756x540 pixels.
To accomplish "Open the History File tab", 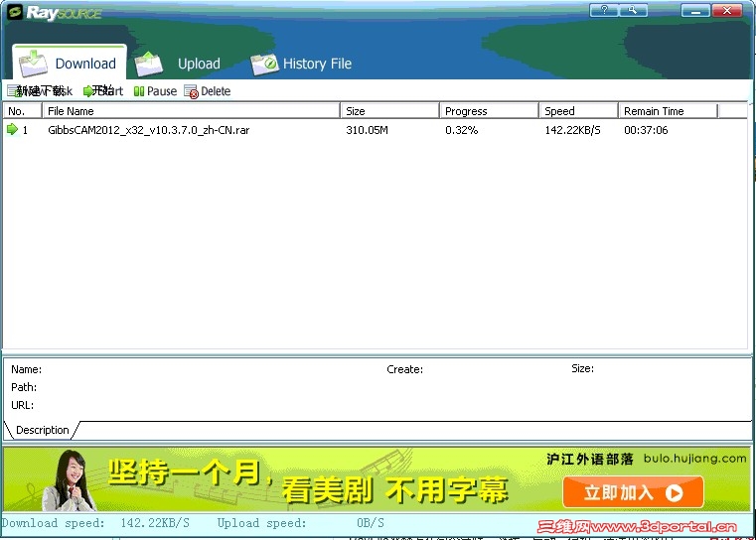I will (301, 64).
